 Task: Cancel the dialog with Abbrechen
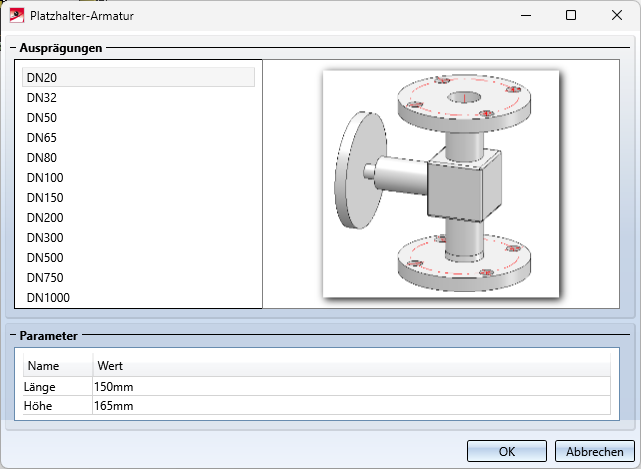(x=594, y=451)
